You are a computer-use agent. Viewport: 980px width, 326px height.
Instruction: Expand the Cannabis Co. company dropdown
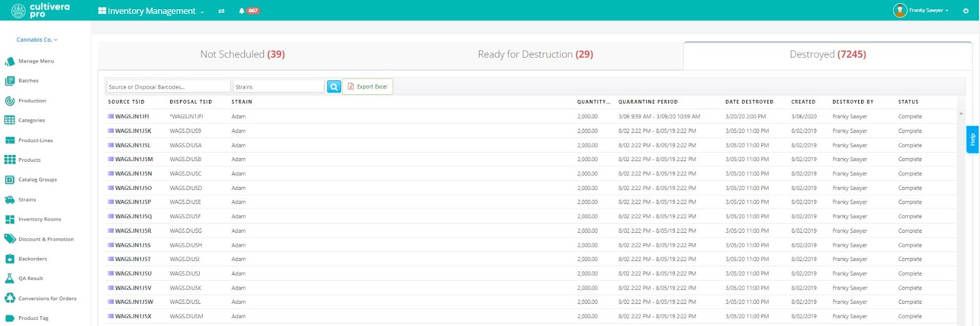tap(37, 40)
